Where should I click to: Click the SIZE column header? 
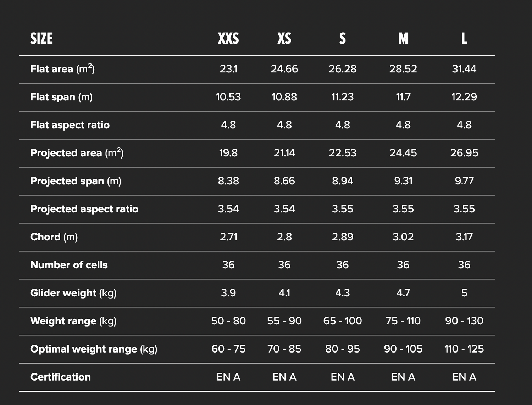pos(41,38)
